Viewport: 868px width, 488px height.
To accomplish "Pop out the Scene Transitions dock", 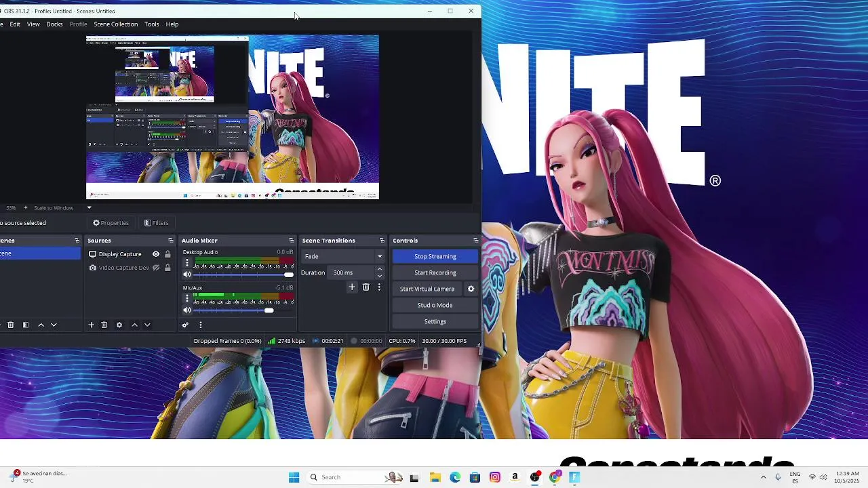I will click(x=382, y=241).
